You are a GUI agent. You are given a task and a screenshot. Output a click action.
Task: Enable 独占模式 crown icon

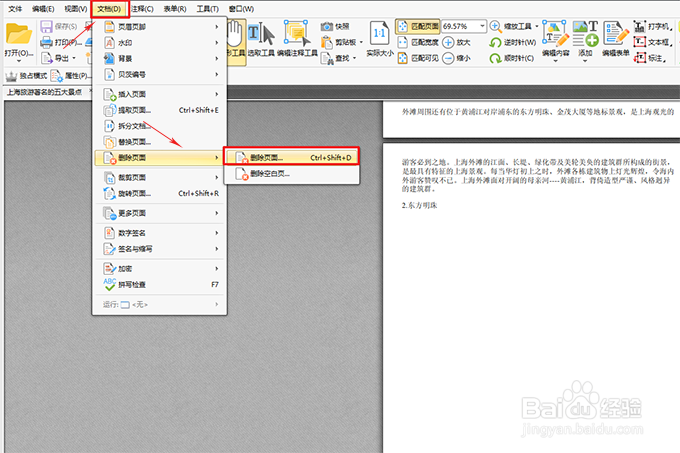(x=11, y=76)
